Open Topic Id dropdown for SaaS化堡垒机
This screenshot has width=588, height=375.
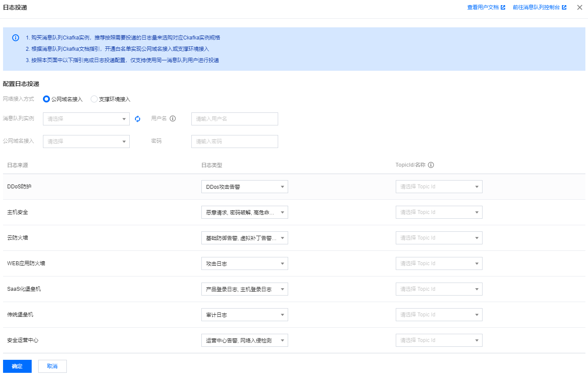439,289
